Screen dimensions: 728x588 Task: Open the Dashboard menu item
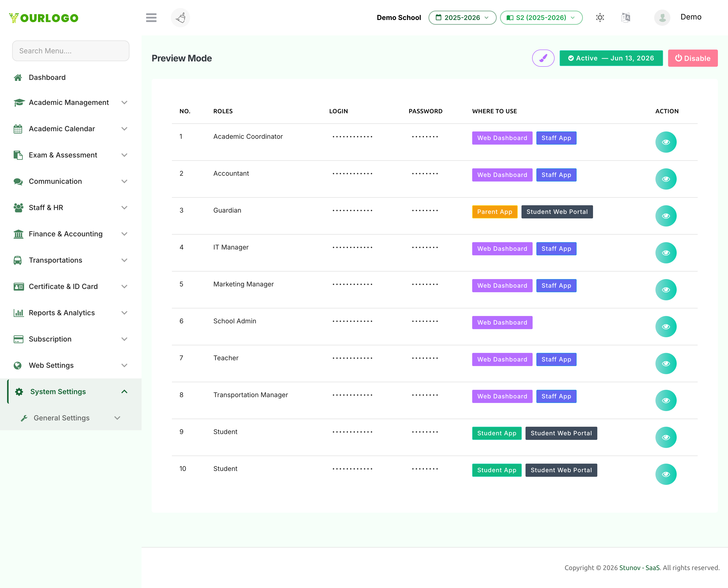(x=71, y=78)
